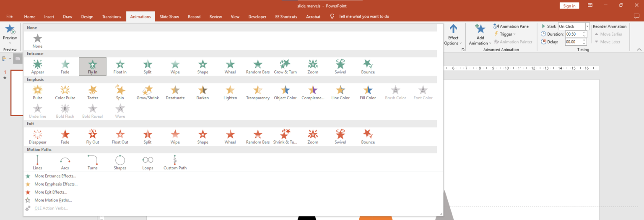644x220 pixels.
Task: Apply the Darken emphasis effect
Action: point(203,93)
